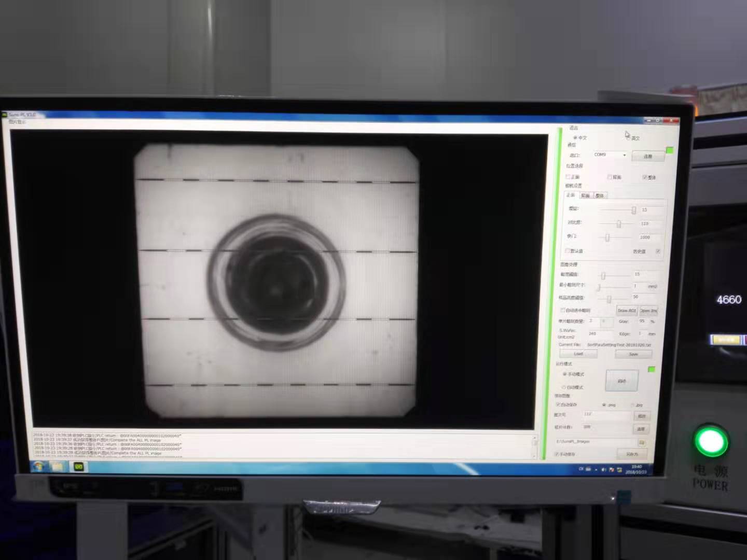The image size is (747, 560).
Task: Click the log panel vertical scrollbar
Action: tap(535, 445)
